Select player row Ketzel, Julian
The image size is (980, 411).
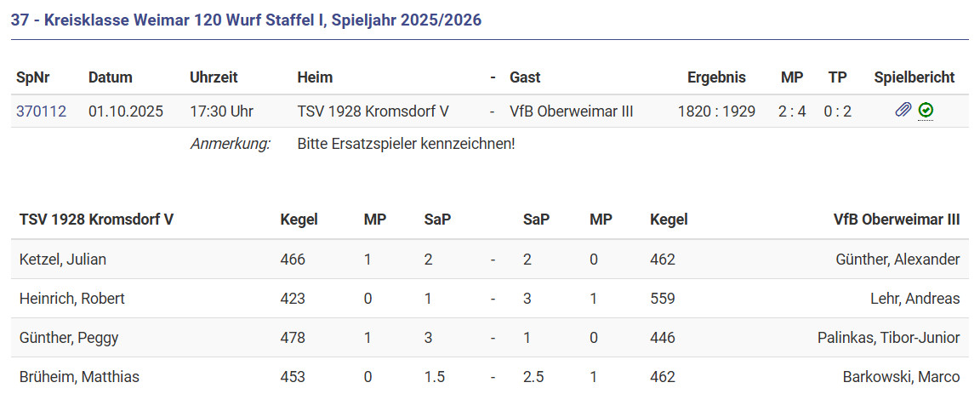tap(63, 260)
